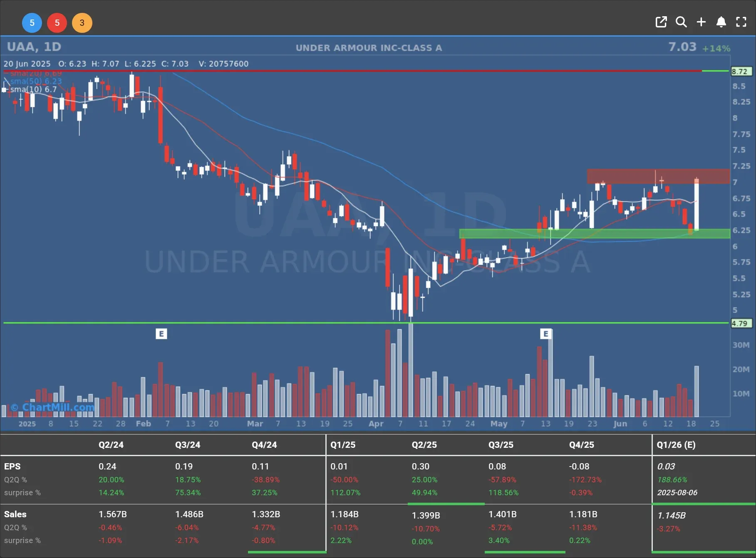Select the Q3/24 column header
Image resolution: width=756 pixels, height=558 pixels.
point(188,445)
